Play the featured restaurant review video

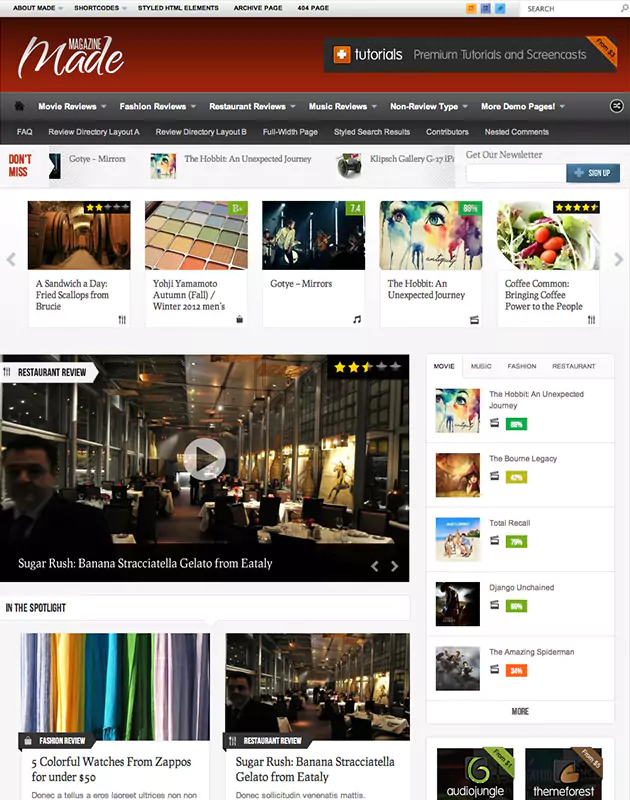tap(205, 459)
